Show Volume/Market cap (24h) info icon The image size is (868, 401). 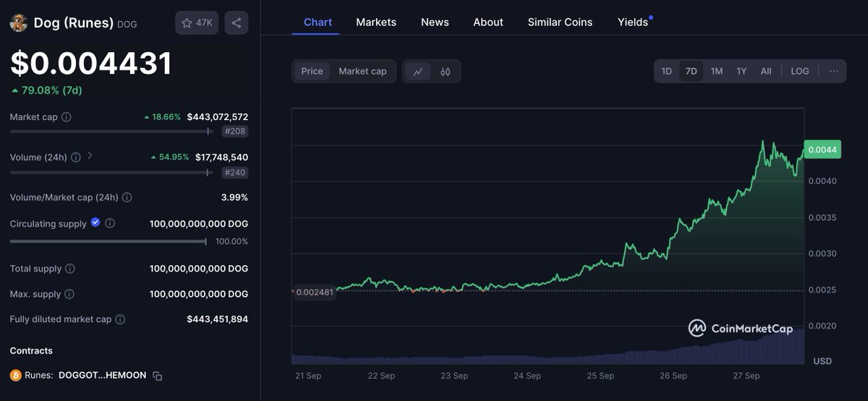tap(127, 197)
